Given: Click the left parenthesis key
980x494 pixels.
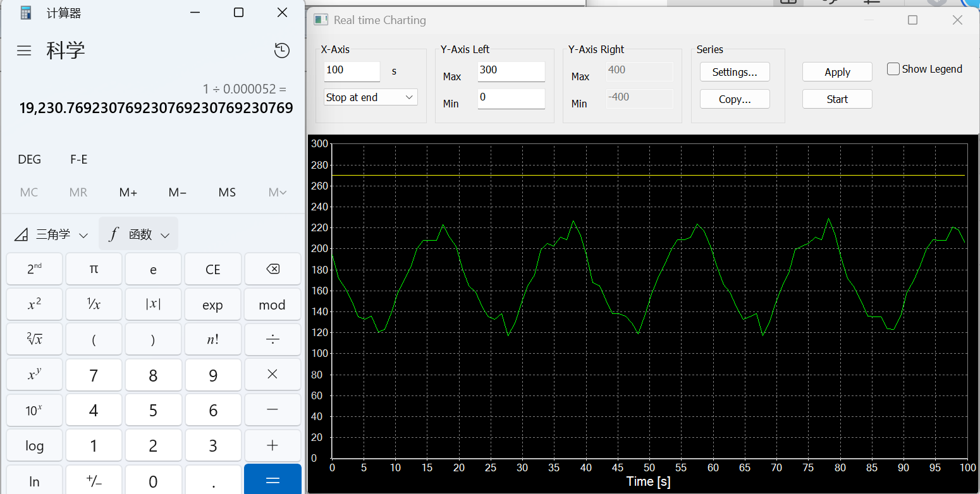Looking at the screenshot, I should [94, 340].
